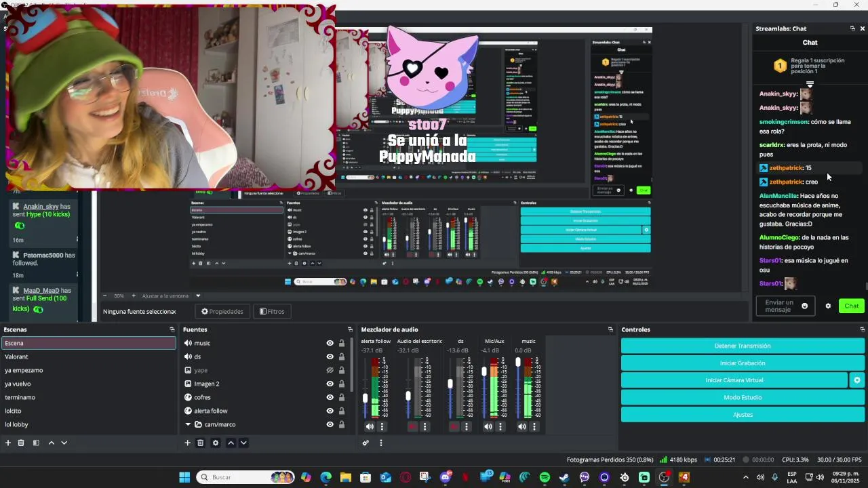Click Iniciar Grabación button

(743, 363)
